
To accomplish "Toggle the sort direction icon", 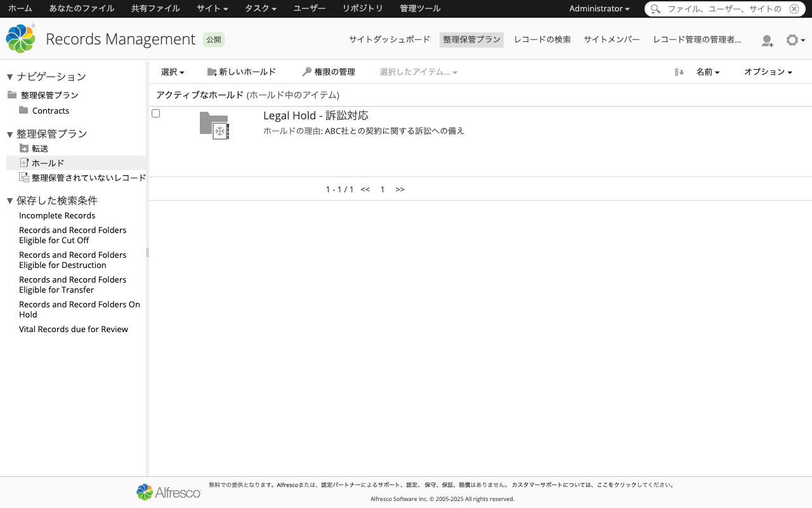I will 679,72.
